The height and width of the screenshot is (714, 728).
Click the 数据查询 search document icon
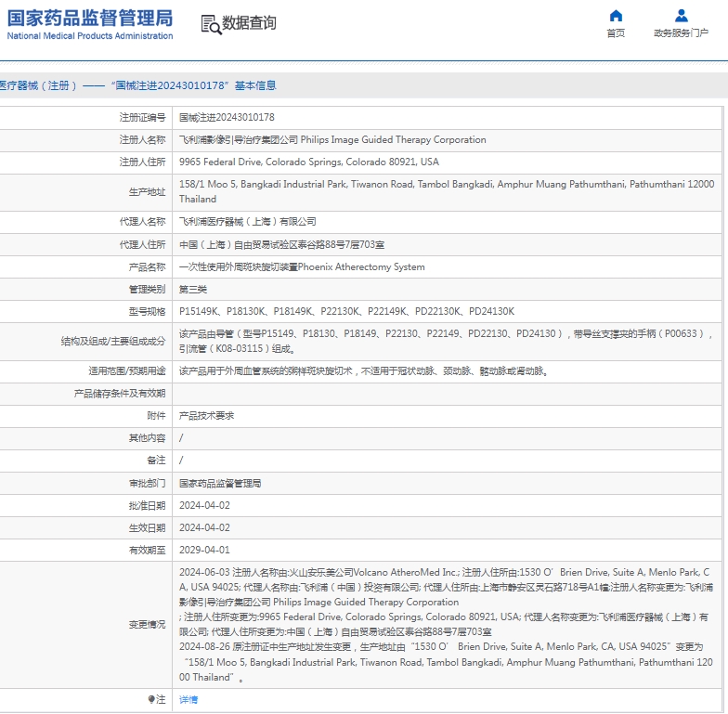click(x=211, y=24)
